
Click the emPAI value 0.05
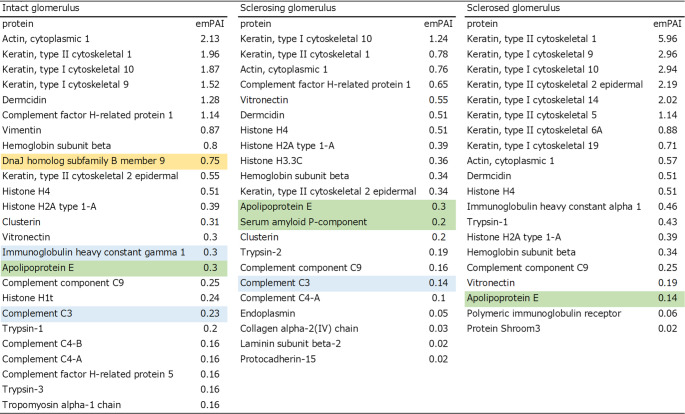(x=438, y=313)
